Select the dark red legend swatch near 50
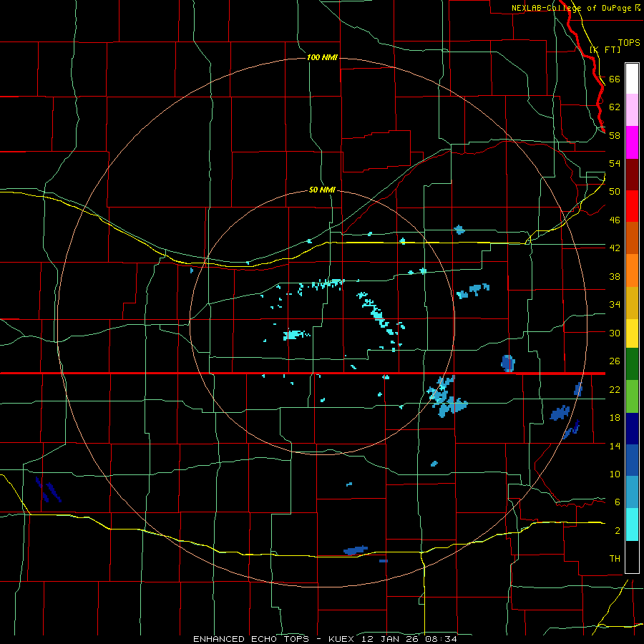Screen dimensions: 644x644 point(632,175)
